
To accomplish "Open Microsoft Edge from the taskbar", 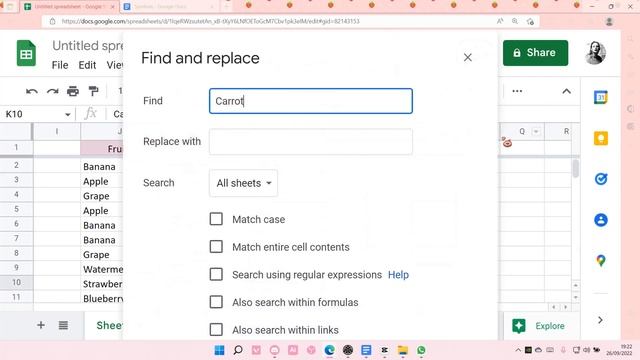I will click(x=329, y=350).
